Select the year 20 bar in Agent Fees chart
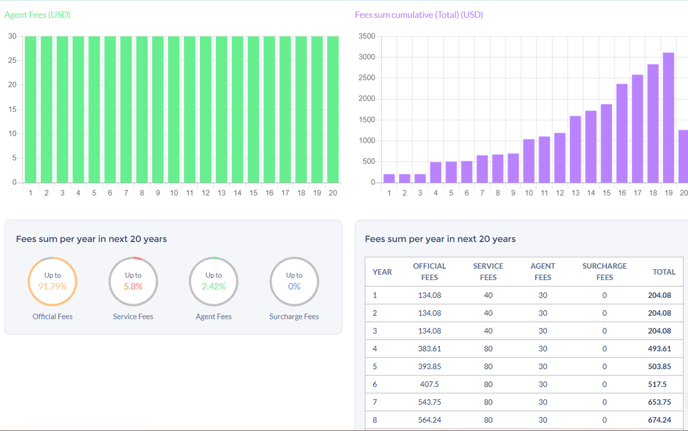Screen dimensions: 688x431 click(x=333, y=110)
